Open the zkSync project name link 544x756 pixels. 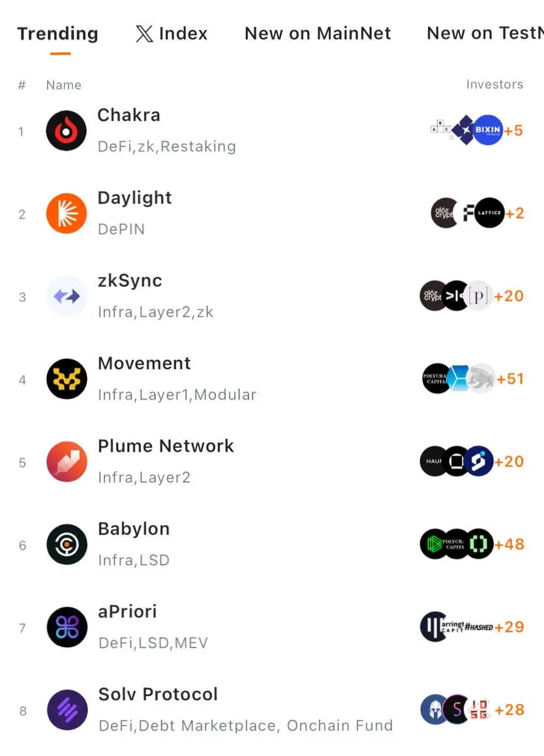(x=130, y=281)
